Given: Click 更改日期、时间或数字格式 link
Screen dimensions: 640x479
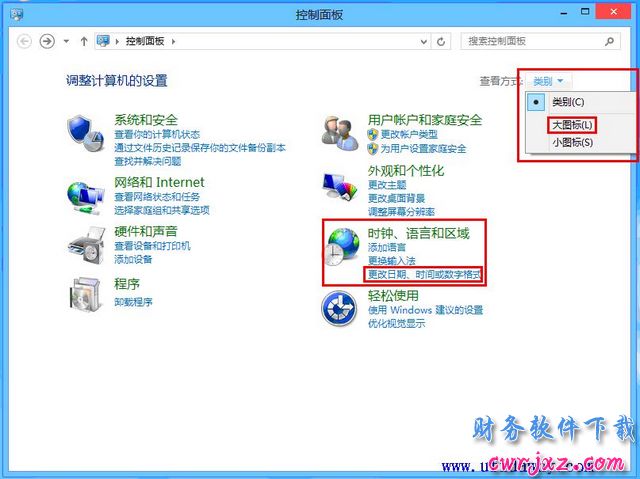Looking at the screenshot, I should pyautogui.click(x=424, y=274).
